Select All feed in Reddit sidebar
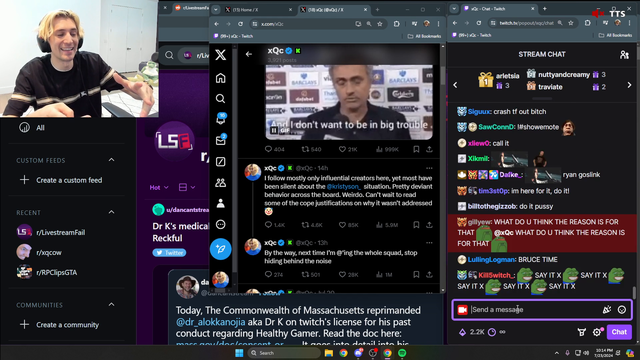Image resolution: width=640 pixels, height=360 pixels. [x=32, y=128]
